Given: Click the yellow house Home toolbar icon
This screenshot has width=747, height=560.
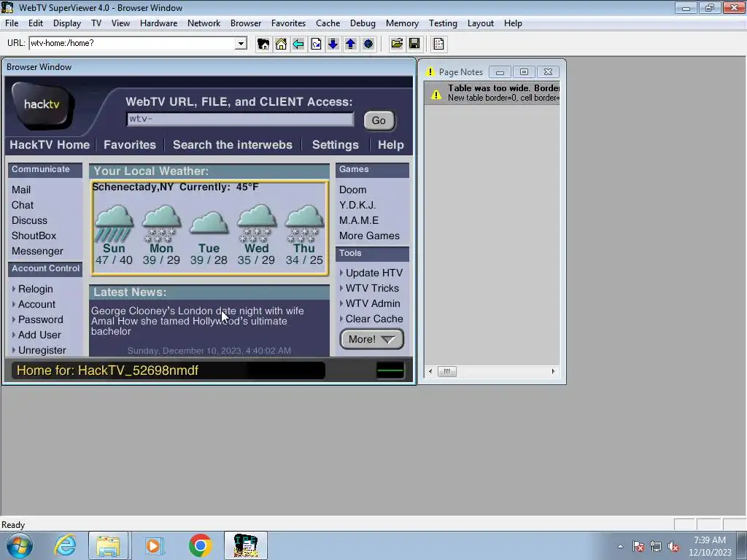Looking at the screenshot, I should pyautogui.click(x=281, y=44).
